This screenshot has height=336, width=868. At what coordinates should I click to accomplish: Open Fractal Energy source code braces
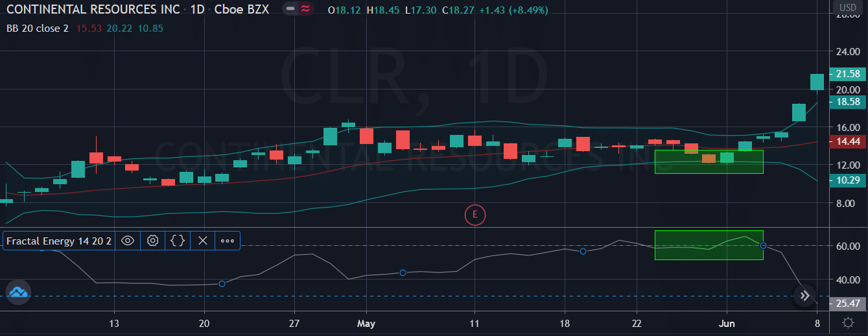coord(178,241)
